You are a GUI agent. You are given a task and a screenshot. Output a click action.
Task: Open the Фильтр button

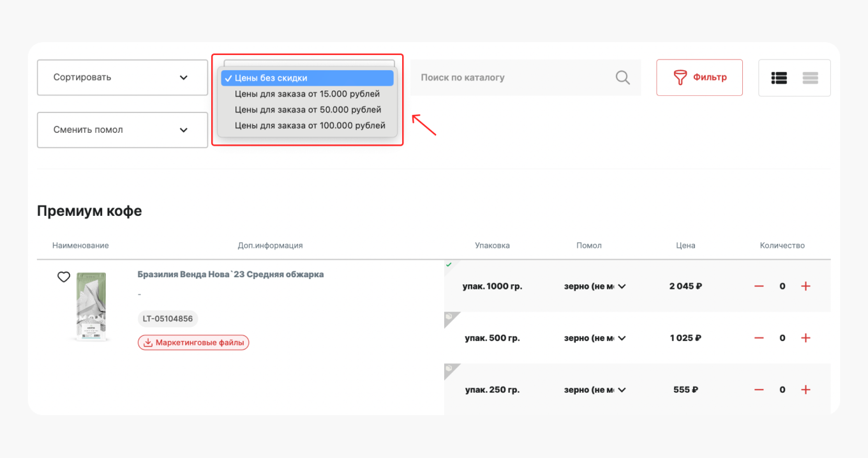(700, 77)
